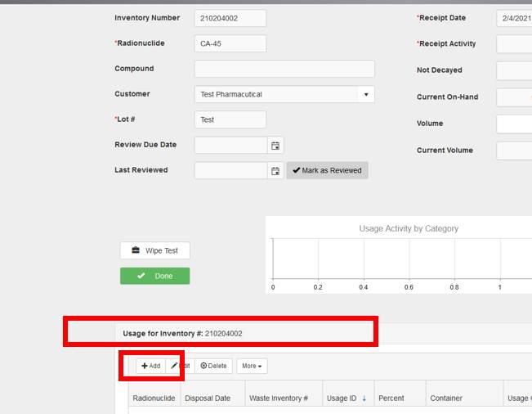Image resolution: width=532 pixels, height=414 pixels.
Task: Click the Edit pencil toolbar button
Action: 180,366
